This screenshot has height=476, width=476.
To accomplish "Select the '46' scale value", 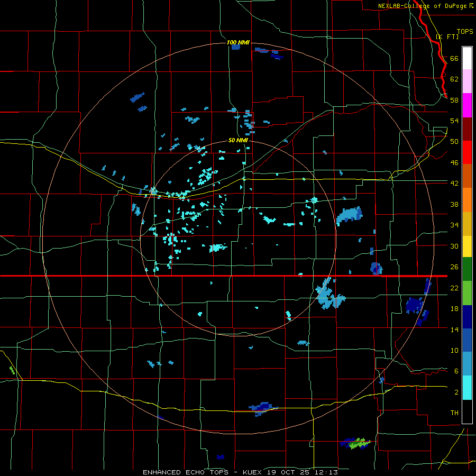I will coord(454,163).
